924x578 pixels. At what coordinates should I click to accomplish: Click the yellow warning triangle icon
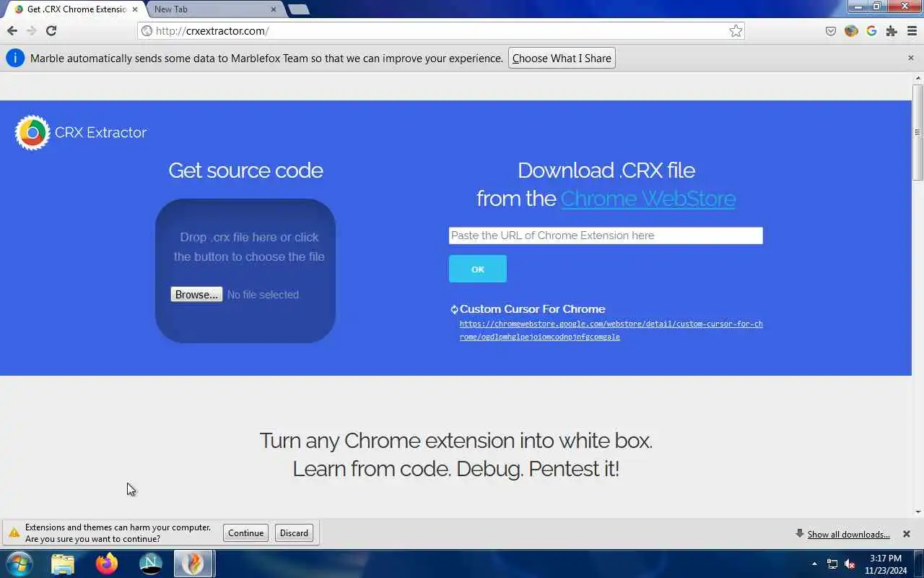tap(14, 533)
